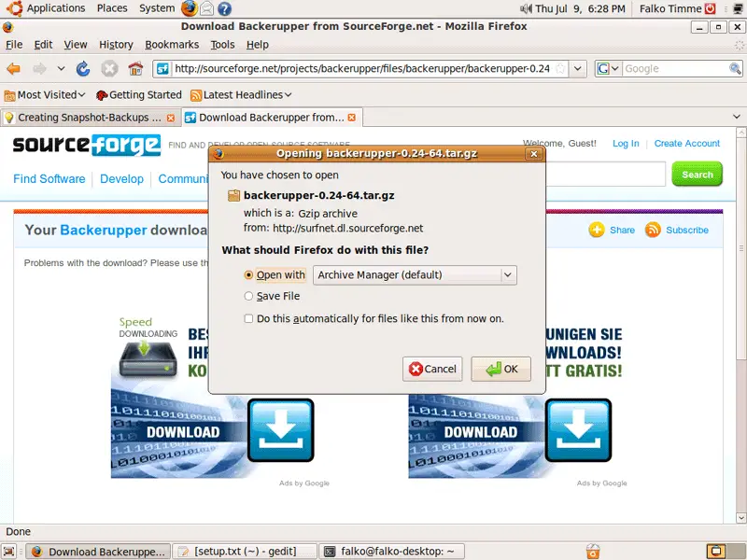
Task: Launch the mail client panel icon
Action: pos(206,8)
